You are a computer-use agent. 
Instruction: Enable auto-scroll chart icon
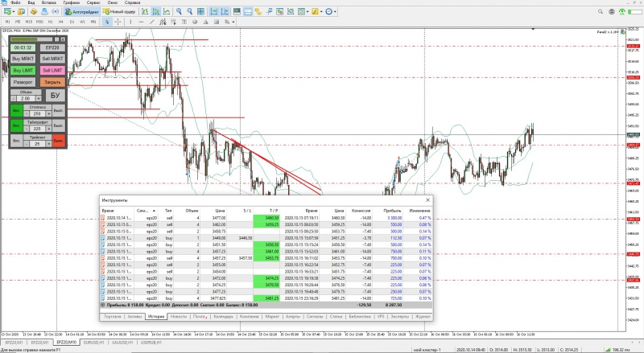coord(213,11)
